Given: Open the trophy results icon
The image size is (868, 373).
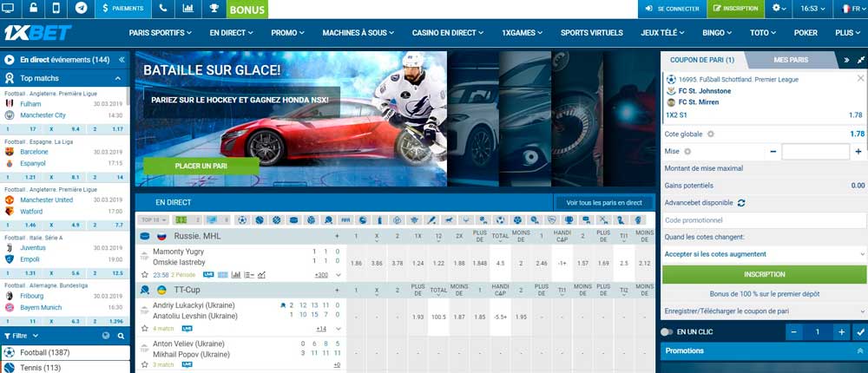Looking at the screenshot, I should tap(214, 9).
